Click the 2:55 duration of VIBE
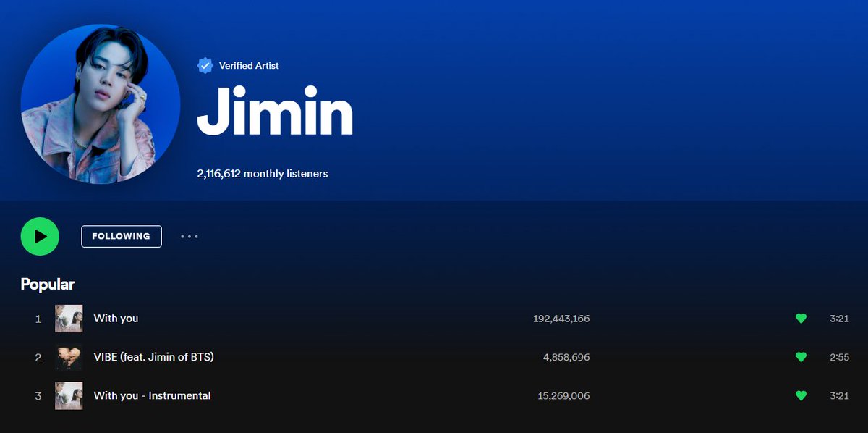The height and width of the screenshot is (433, 868). 839,357
